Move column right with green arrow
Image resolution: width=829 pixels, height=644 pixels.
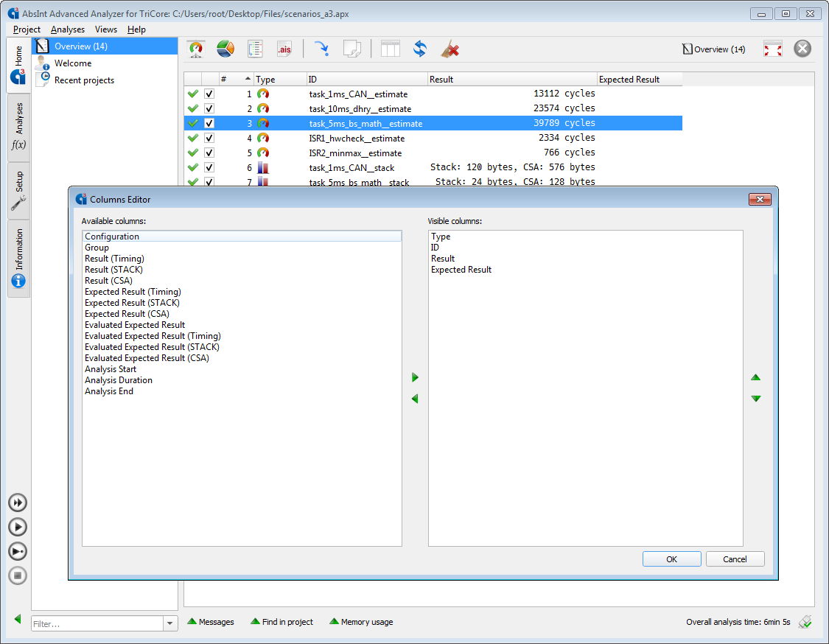[x=415, y=377]
